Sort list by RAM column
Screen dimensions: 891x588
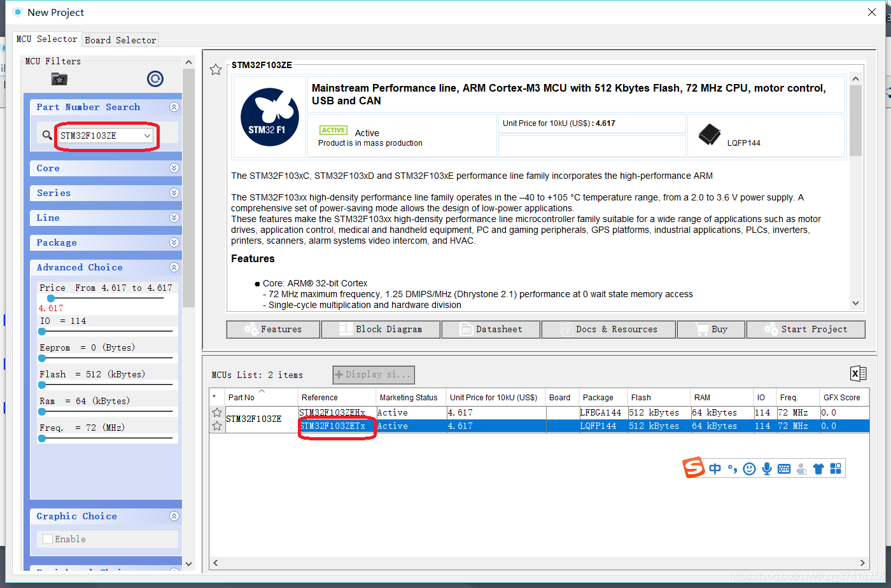(722, 397)
